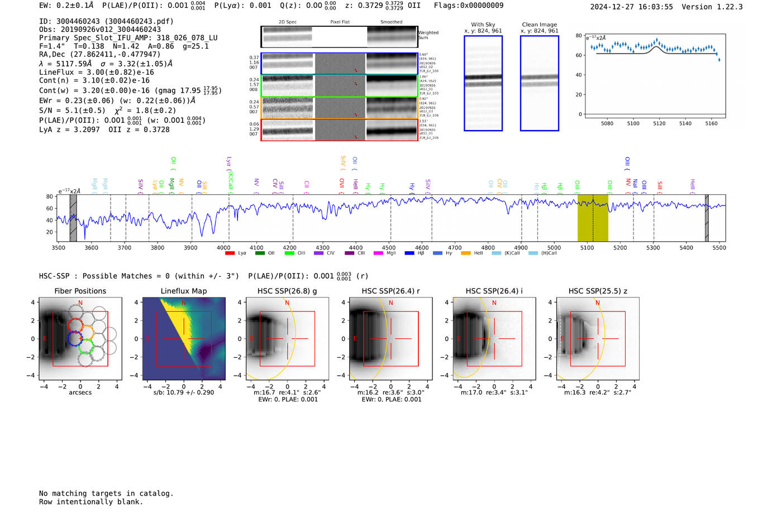
Task: Click the 'RA,Dec (27.862411,-0.477947)' text
Action: [x=100, y=54]
